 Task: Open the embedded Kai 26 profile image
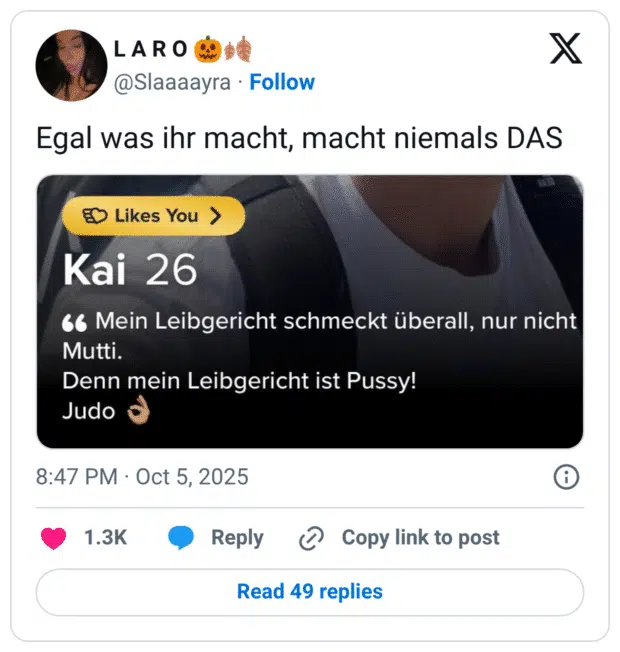tap(310, 311)
